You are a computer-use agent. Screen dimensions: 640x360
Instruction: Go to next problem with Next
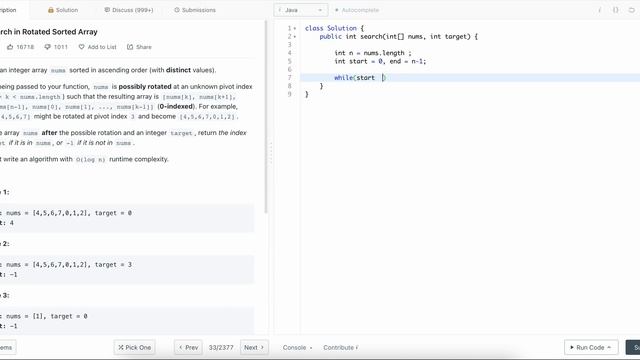point(254,347)
